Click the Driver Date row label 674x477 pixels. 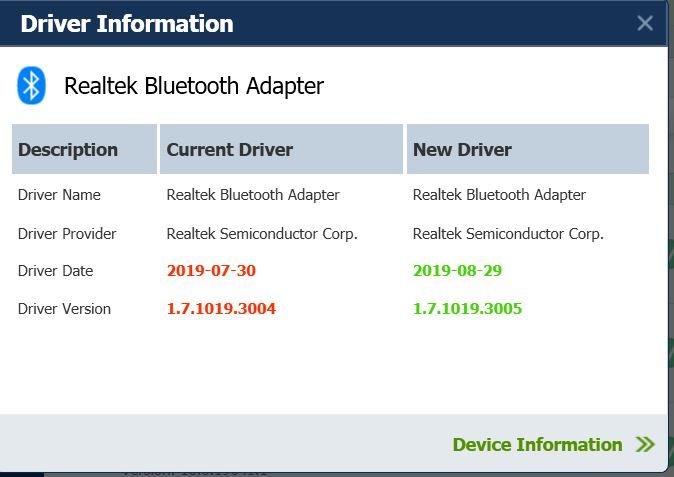[x=55, y=271]
